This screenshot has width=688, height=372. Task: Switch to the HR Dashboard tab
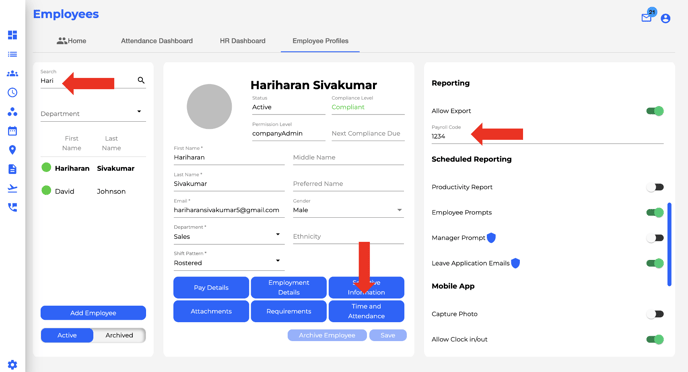[x=243, y=41]
